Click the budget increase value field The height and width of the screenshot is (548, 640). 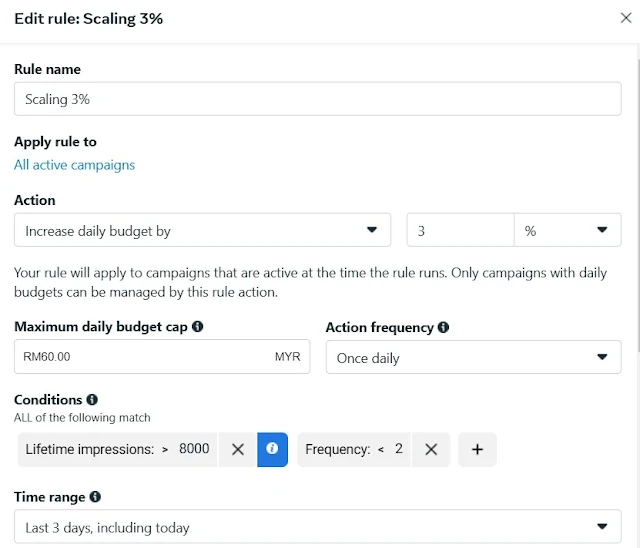(x=459, y=231)
